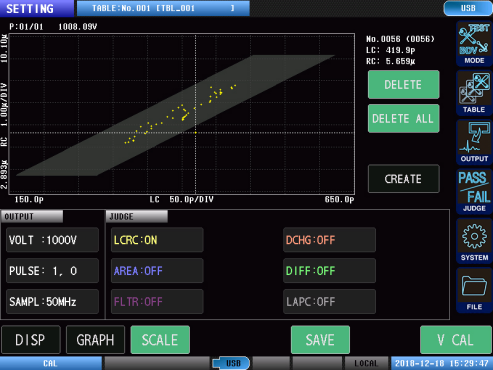493x370 pixels.
Task: Click the No.0056 (0056) point label
Action: point(400,39)
